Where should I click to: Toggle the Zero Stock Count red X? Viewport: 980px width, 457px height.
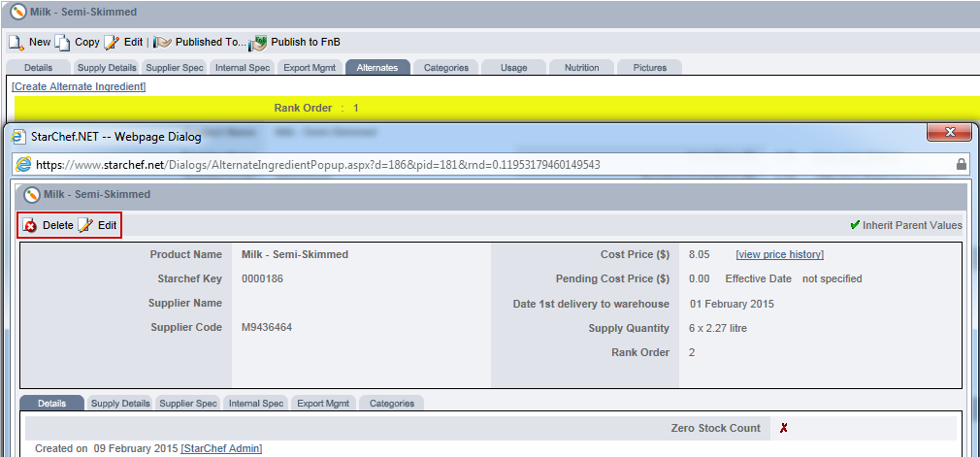point(783,428)
